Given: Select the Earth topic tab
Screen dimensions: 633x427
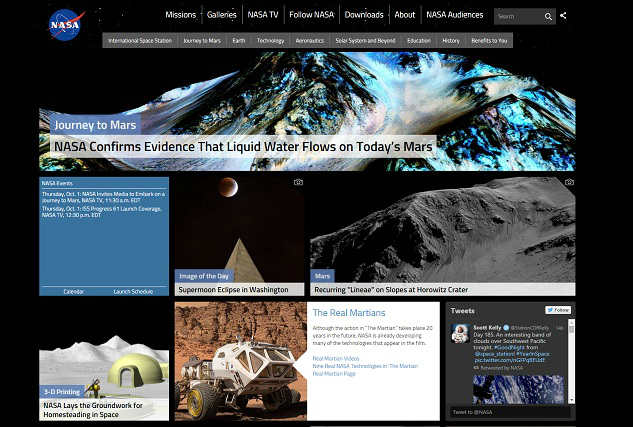Looking at the screenshot, I should coord(239,40).
